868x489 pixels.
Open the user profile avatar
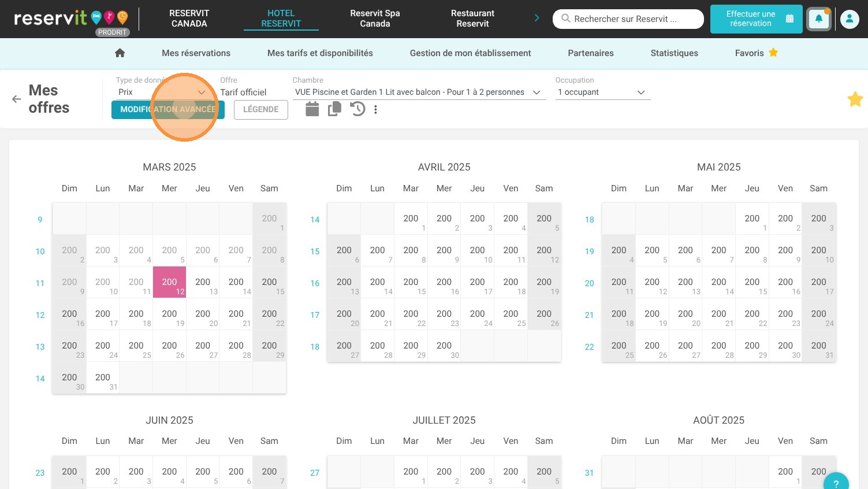850,19
